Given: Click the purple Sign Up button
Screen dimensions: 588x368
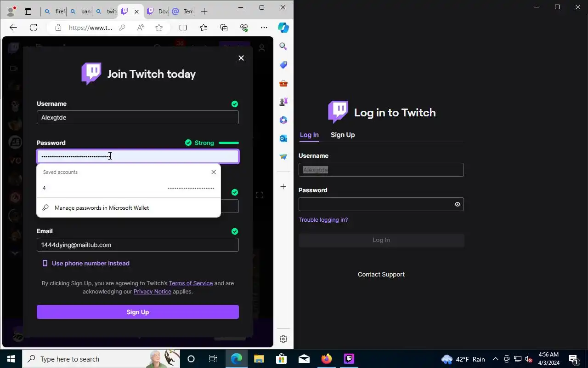Looking at the screenshot, I should pyautogui.click(x=138, y=312).
